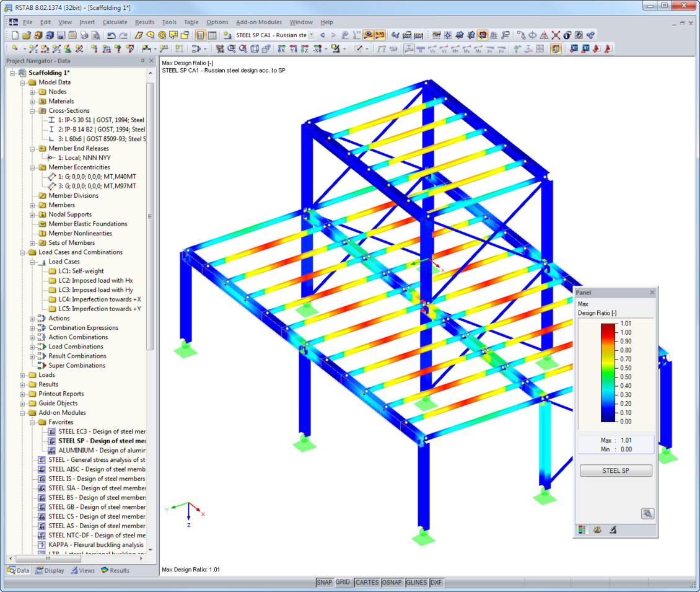Click the View in Z direction icon
700x592 pixels.
[305, 49]
